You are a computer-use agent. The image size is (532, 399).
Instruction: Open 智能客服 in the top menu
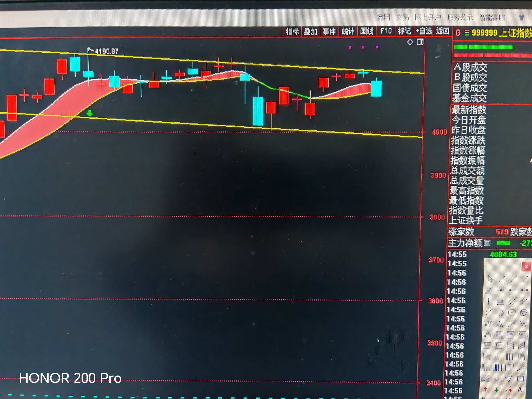tap(492, 18)
